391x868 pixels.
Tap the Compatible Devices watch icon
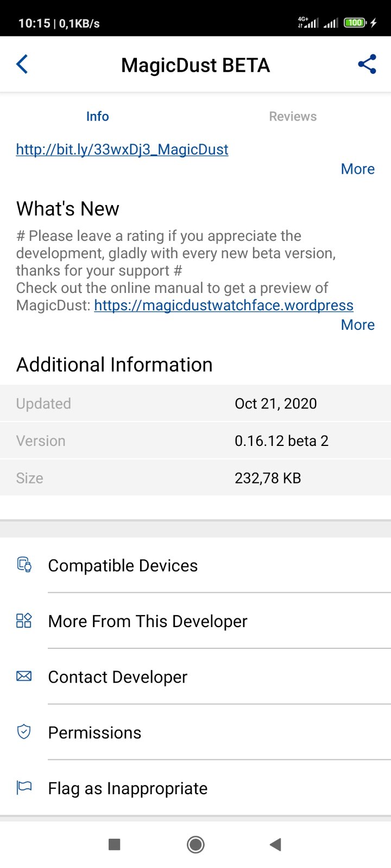point(24,565)
